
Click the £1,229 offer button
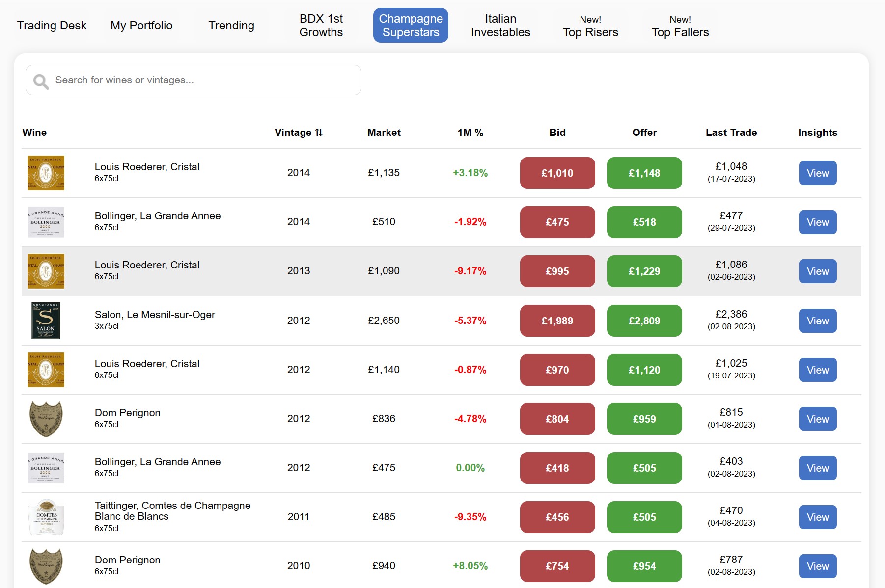(644, 271)
